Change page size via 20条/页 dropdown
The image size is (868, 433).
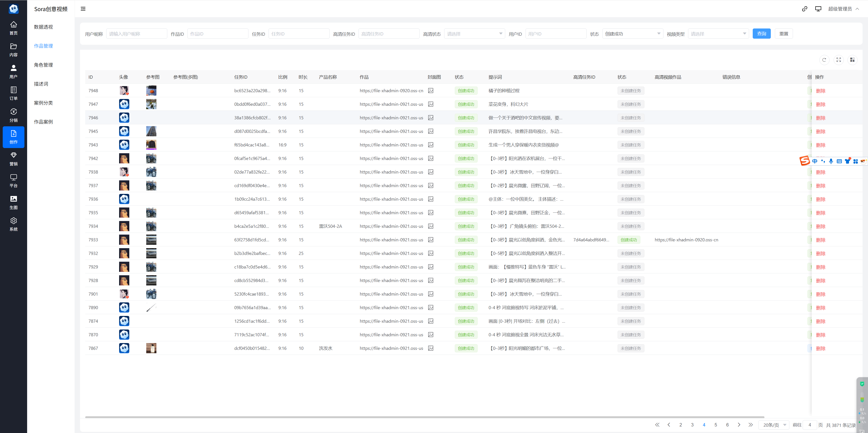[774, 425]
